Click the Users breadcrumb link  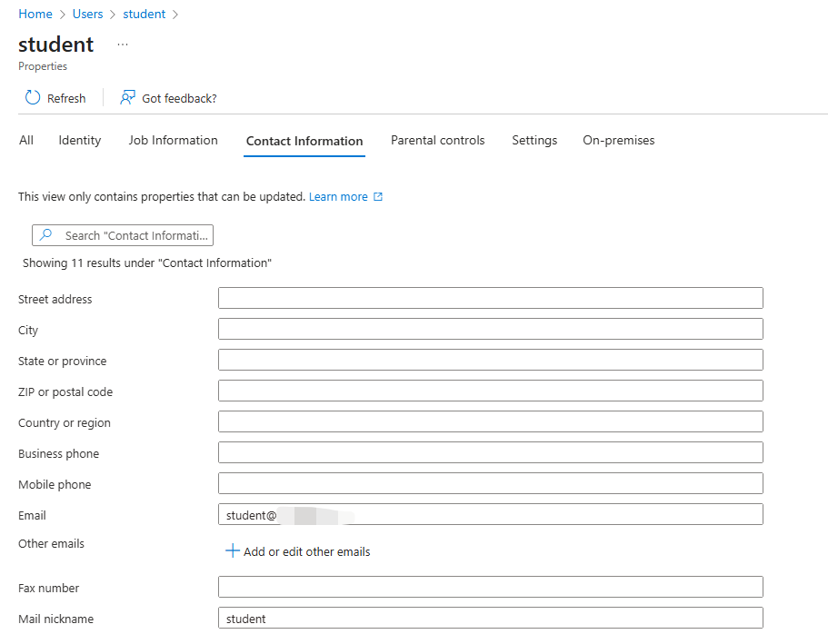(x=88, y=15)
